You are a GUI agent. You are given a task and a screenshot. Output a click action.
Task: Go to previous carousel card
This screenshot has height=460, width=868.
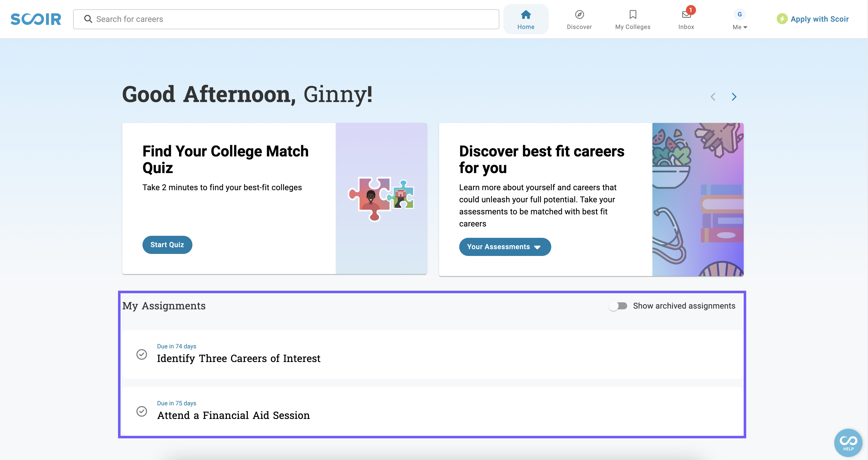pos(713,97)
